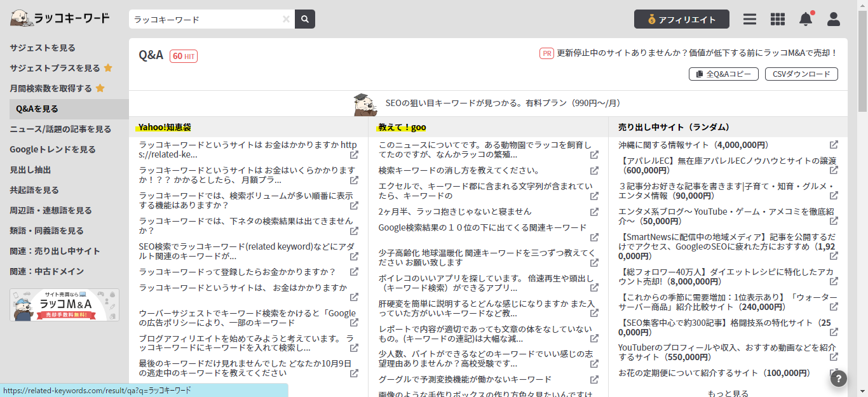Open external link for 格闘技系の特化サイト listing

pyautogui.click(x=834, y=332)
